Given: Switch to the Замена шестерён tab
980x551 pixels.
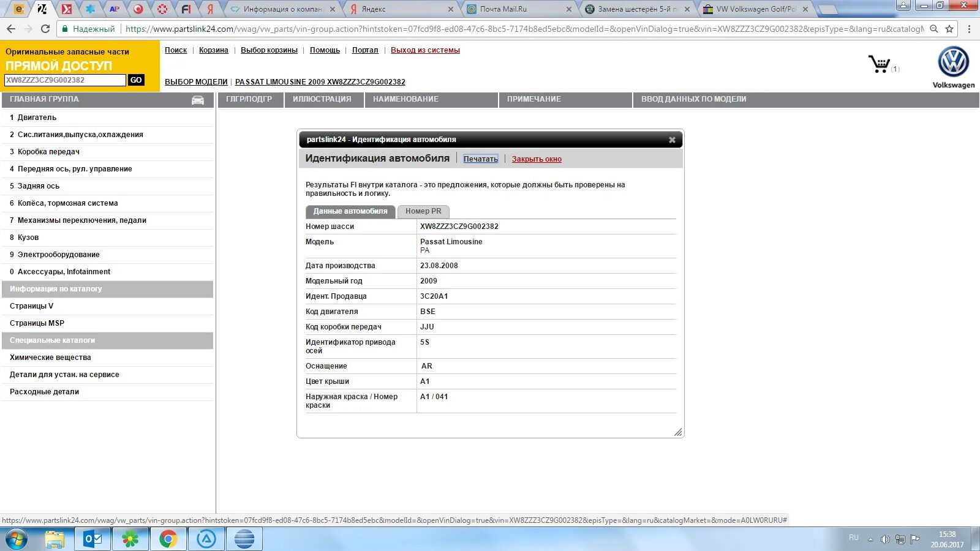Looking at the screenshot, I should 637,9.
